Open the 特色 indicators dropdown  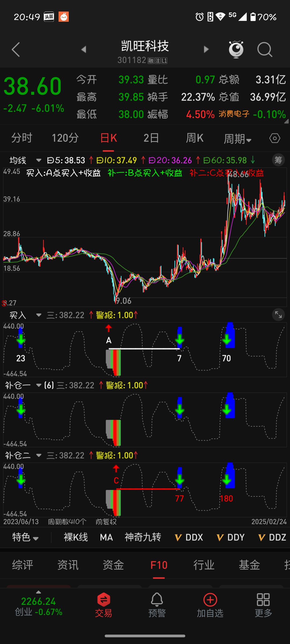pos(26,537)
